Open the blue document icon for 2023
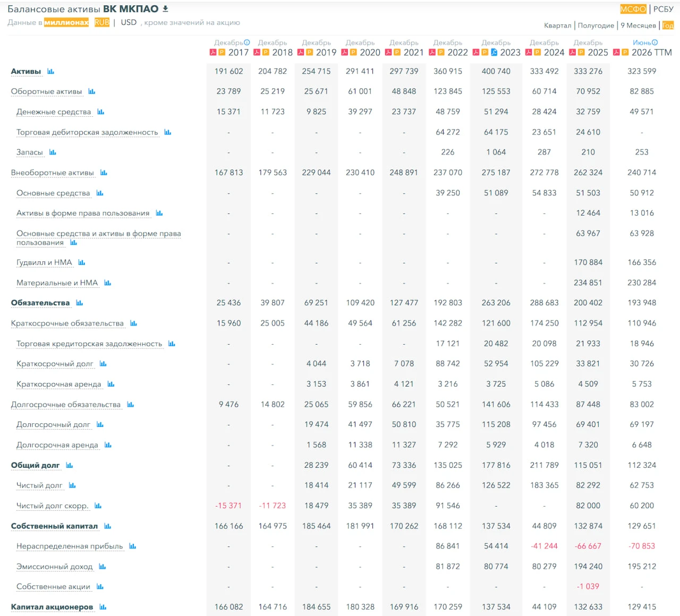Screen dimensions: 680x616 click(x=494, y=52)
